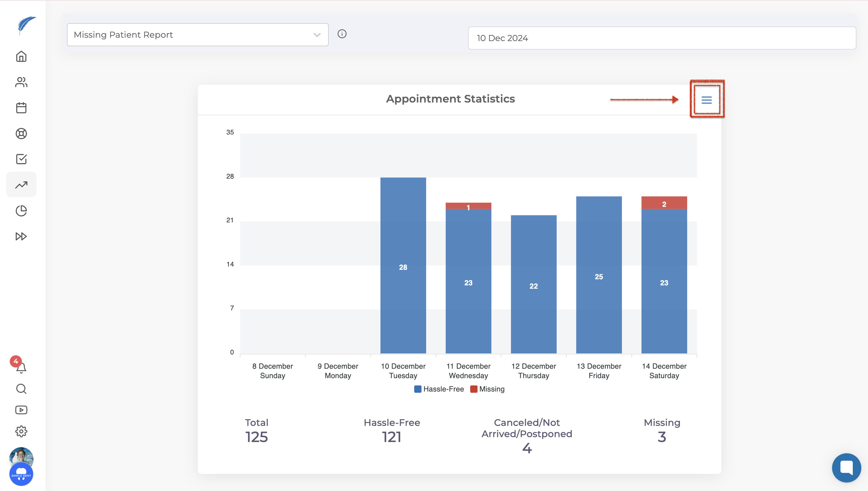
Task: Open the checklist tasks sidebar icon
Action: click(21, 159)
